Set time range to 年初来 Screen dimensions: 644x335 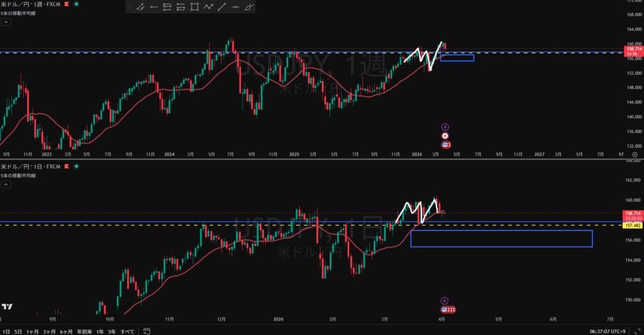click(84, 331)
